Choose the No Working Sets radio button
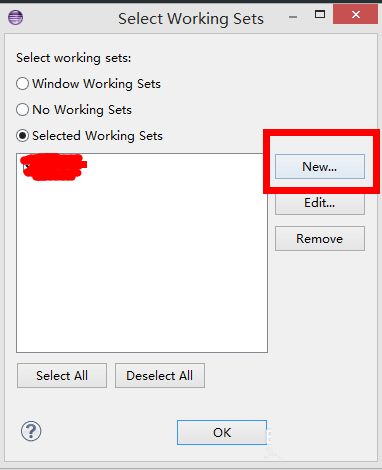Image resolution: width=382 pixels, height=470 pixels. pos(74,110)
